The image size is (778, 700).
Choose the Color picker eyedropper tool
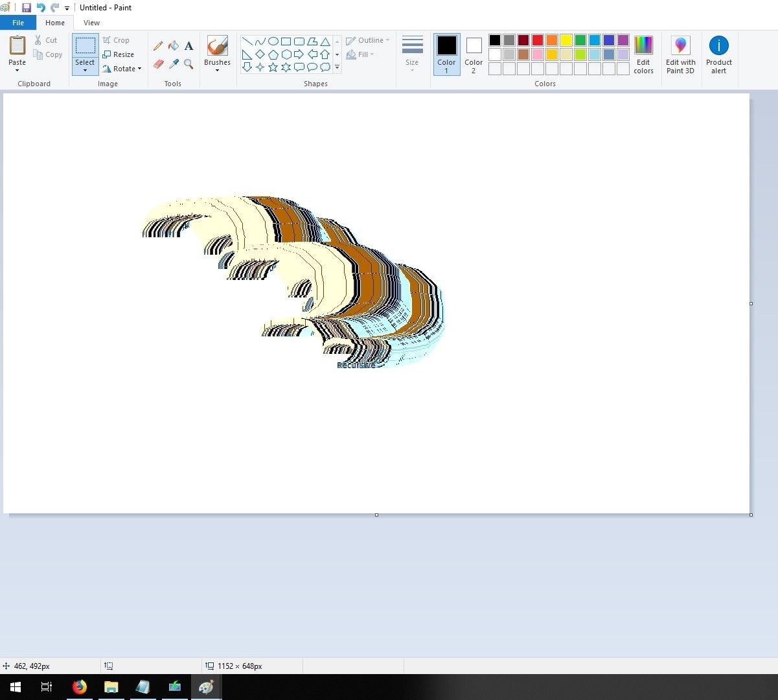(174, 65)
